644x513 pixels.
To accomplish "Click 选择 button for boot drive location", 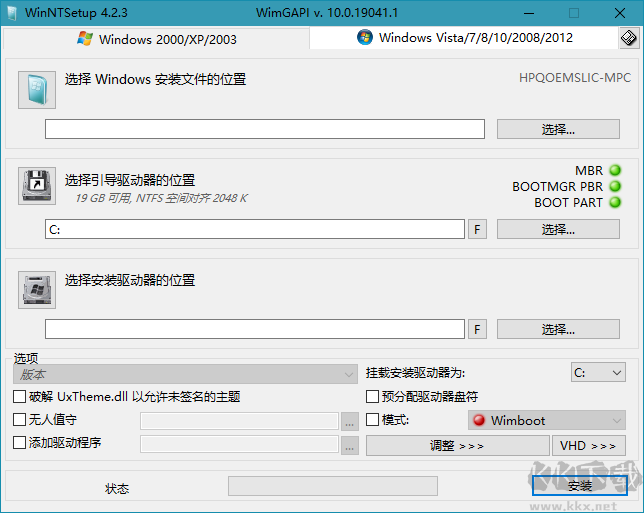I will tap(558, 229).
